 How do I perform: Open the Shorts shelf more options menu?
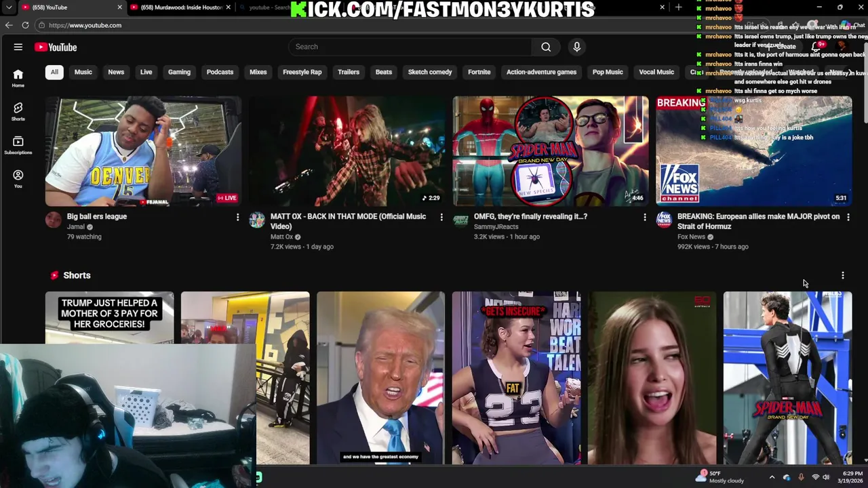[843, 275]
